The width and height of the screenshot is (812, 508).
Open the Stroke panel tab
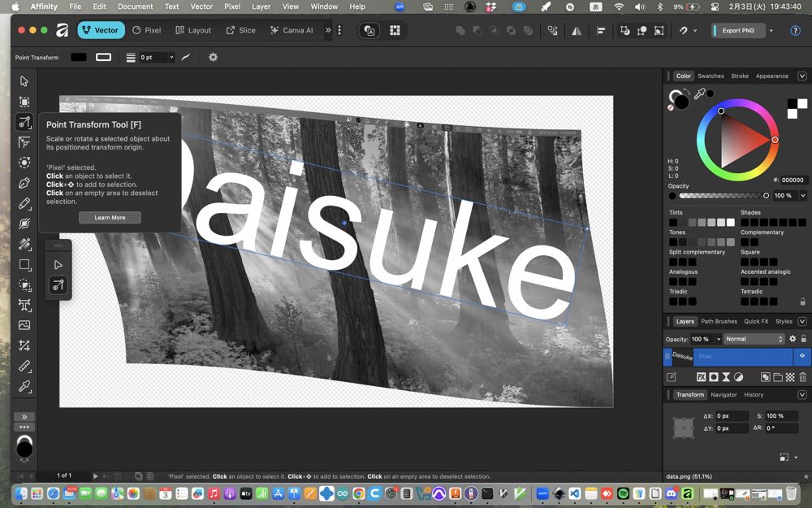pyautogui.click(x=740, y=76)
